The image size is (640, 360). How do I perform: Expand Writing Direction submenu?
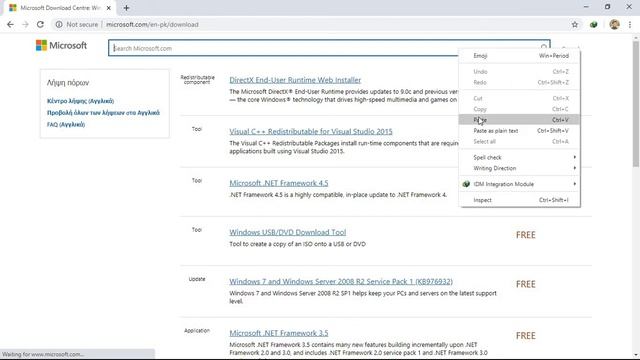[520, 168]
